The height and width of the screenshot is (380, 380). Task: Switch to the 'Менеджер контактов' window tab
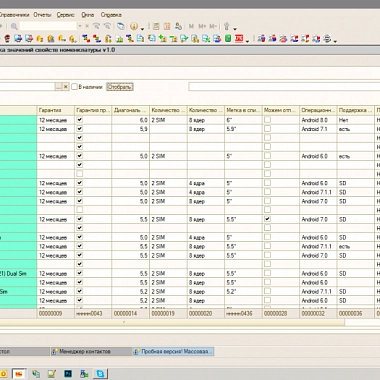[91, 351]
